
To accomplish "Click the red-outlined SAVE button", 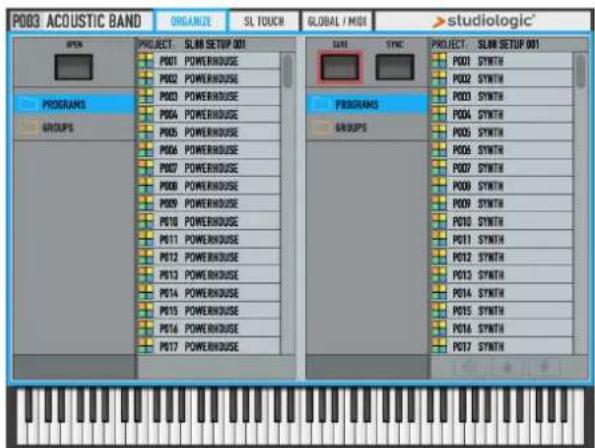I will [340, 67].
